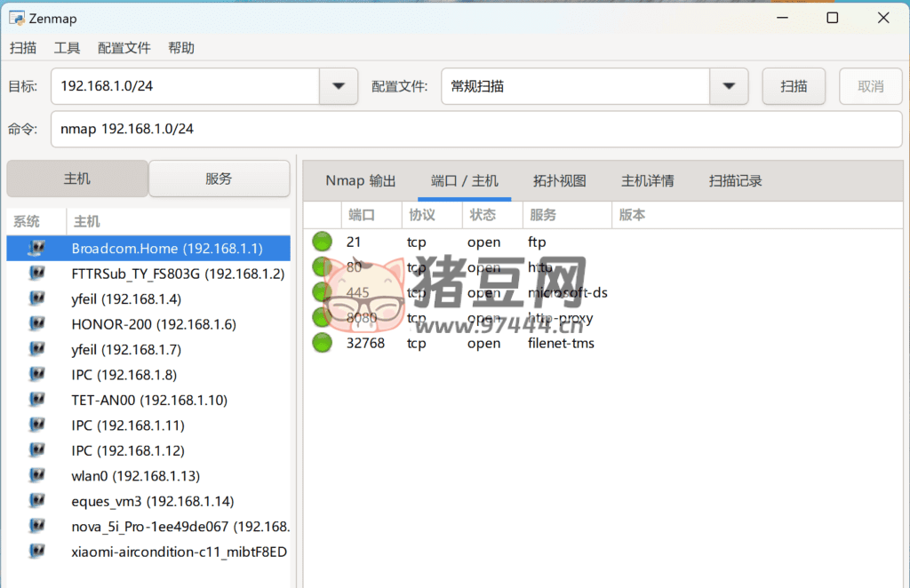
Task: Select host wlan0 (192.168.1.13)
Action: click(x=148, y=476)
